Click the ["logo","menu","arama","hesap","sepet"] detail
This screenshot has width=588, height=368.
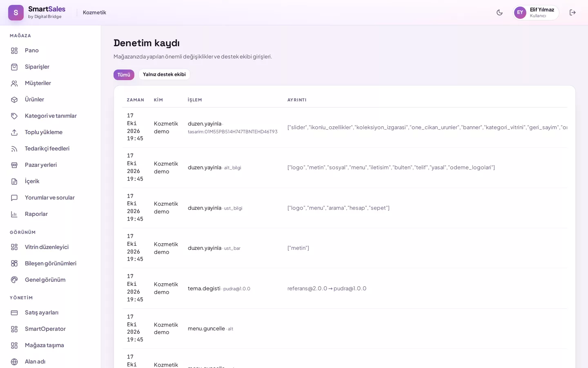339,208
